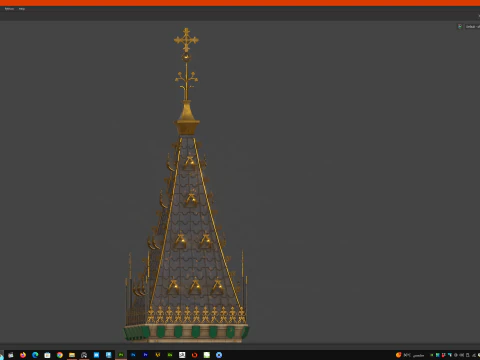
Task: Open the blue round icon at taskbar end
Action: [x=219, y=355]
